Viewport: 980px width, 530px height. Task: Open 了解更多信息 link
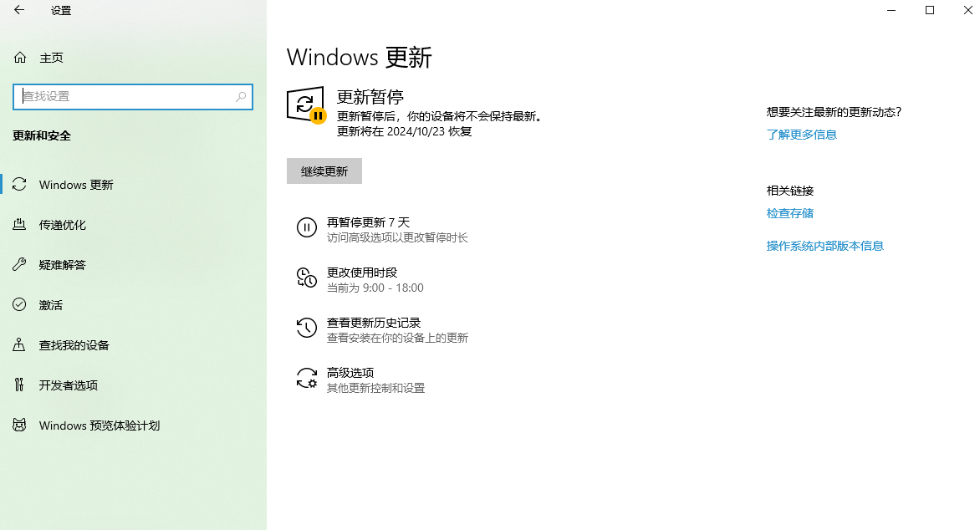click(801, 134)
